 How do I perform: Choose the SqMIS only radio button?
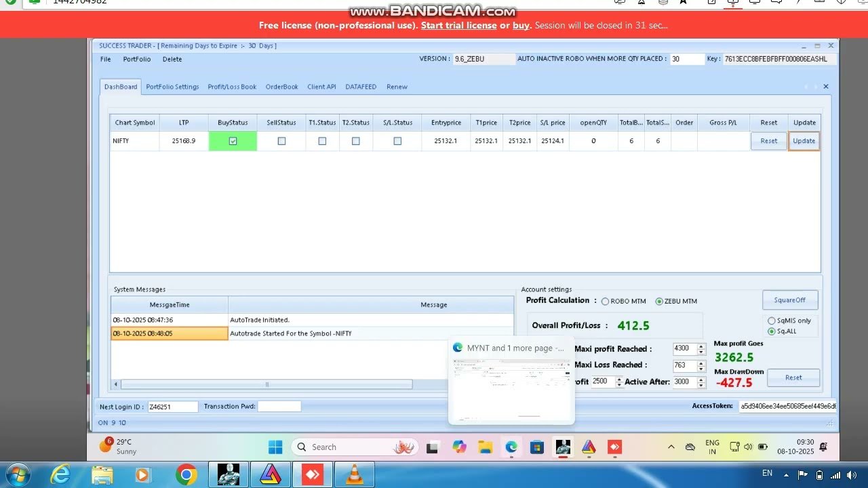(x=771, y=321)
